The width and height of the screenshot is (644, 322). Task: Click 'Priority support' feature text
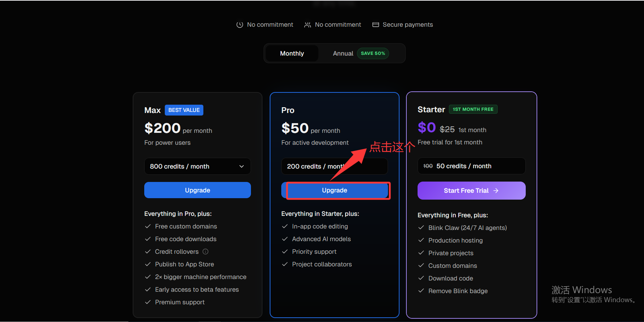point(314,252)
